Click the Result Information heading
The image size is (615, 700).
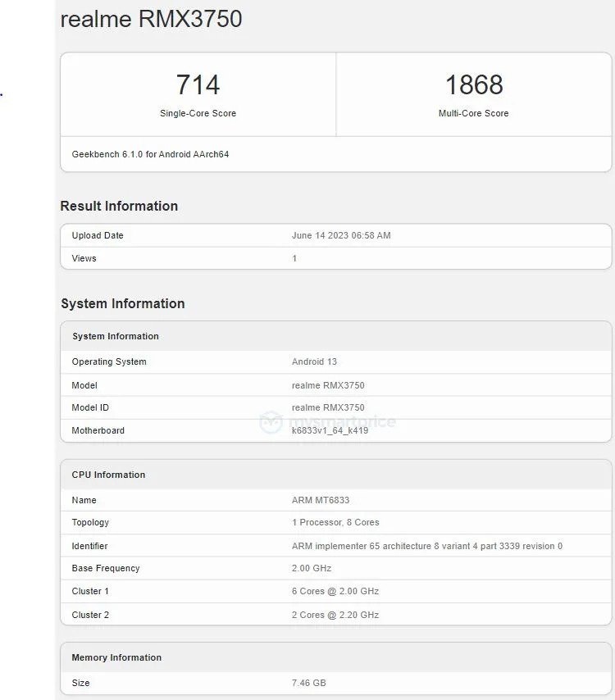119,206
